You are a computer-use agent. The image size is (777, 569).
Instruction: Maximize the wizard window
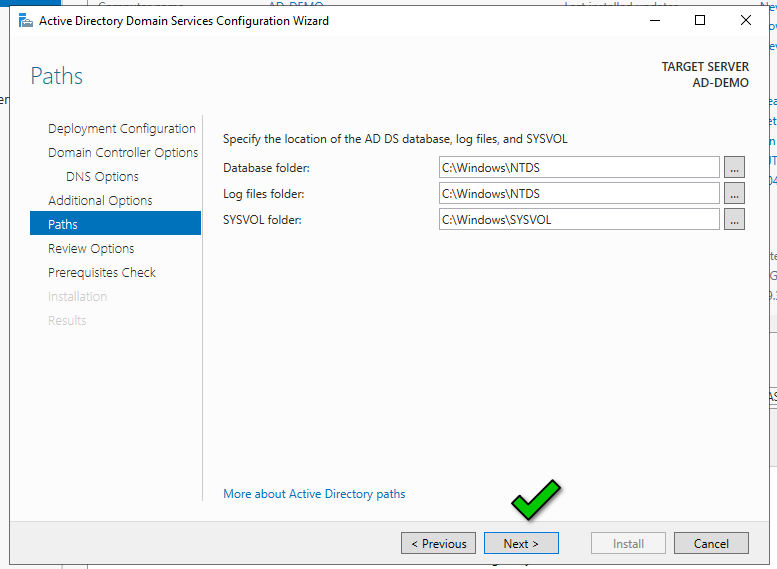(x=700, y=20)
